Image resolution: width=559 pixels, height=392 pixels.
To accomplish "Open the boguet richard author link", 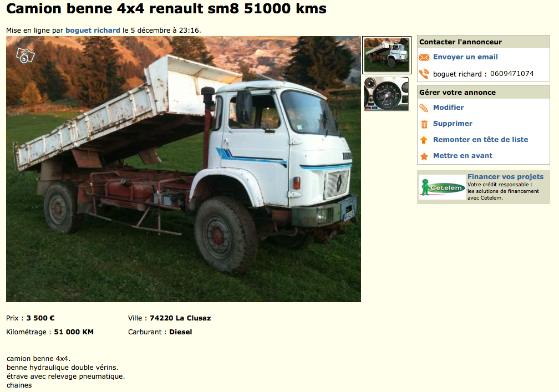I will coord(93,30).
